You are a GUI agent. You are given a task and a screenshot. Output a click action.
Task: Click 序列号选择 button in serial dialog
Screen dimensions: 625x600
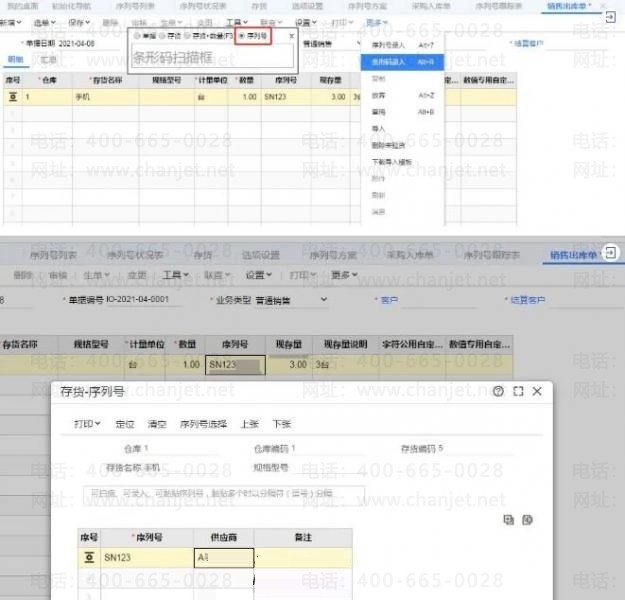203,424
